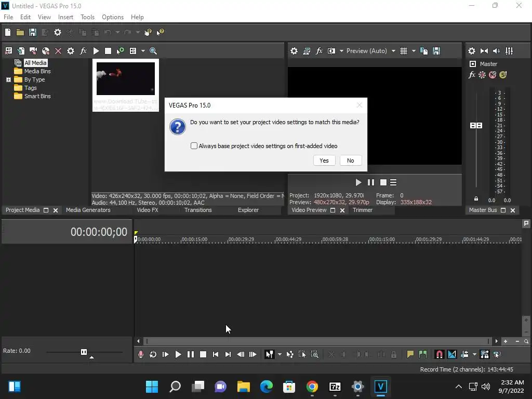This screenshot has height=399, width=532.
Task: Open the Redo history dropdown arrow
Action: [x=138, y=32]
